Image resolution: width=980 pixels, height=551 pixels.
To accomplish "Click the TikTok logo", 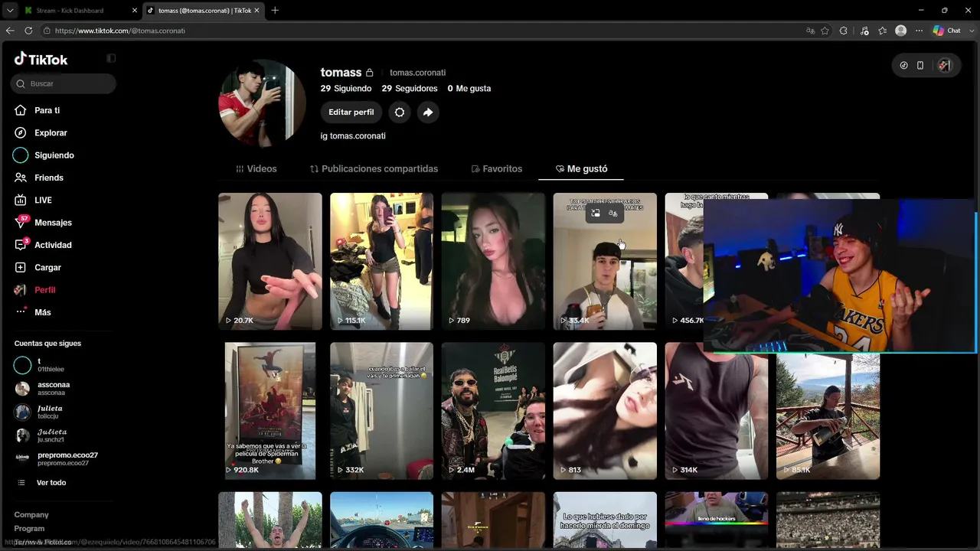I will click(41, 59).
